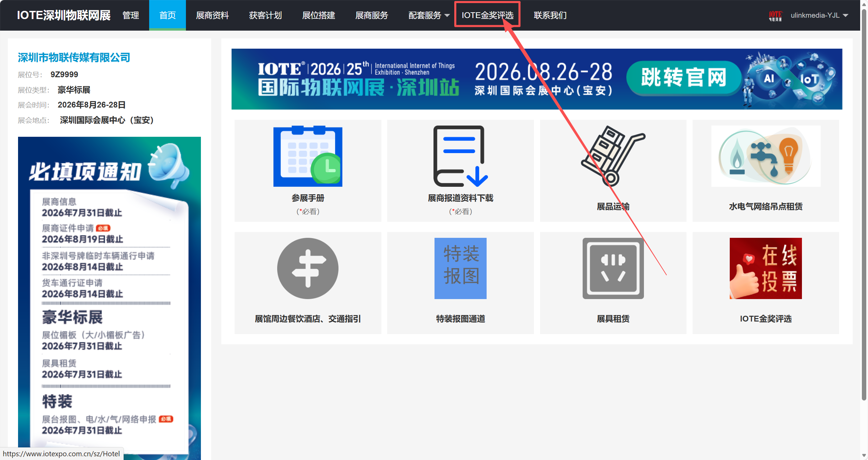
Task: Expand the 配套服务 dropdown menu
Action: click(x=428, y=16)
